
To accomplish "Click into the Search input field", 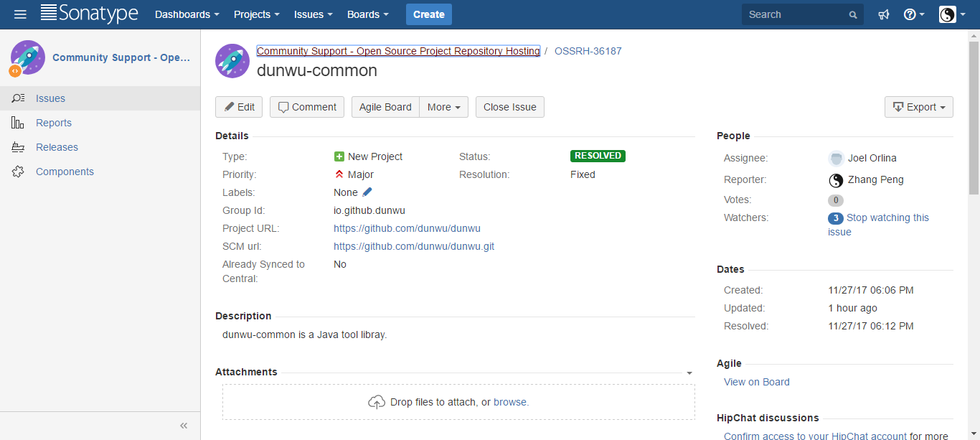I will point(793,14).
